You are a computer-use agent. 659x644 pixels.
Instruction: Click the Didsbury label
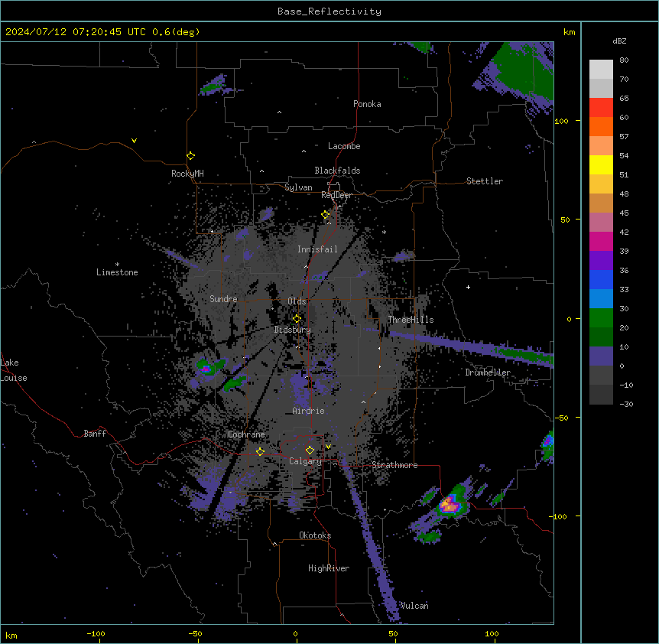pyautogui.click(x=292, y=330)
